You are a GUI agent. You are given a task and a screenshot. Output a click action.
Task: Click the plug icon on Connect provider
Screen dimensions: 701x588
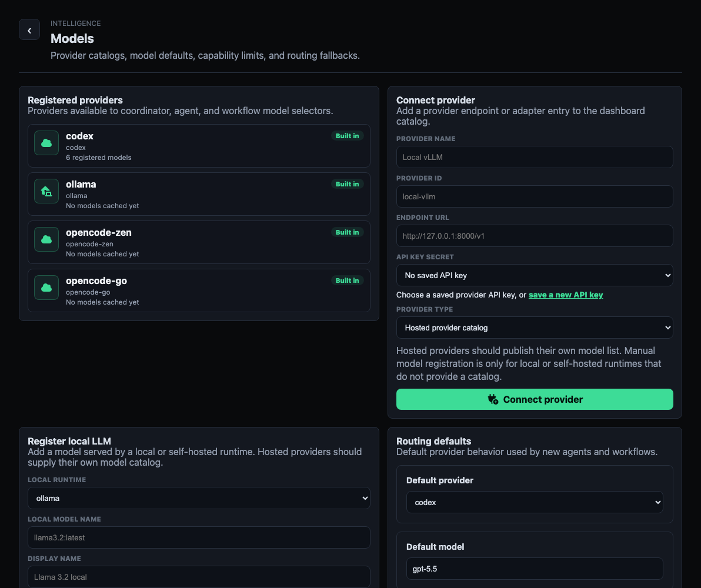coord(493,399)
